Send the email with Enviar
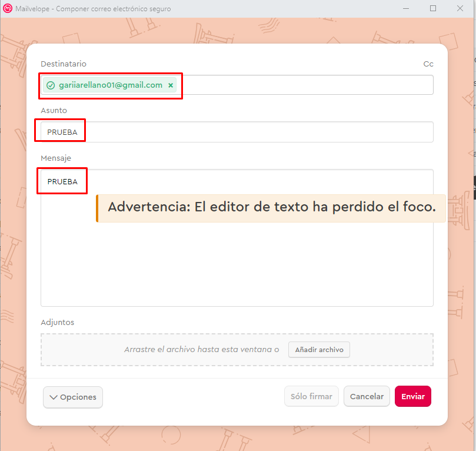476x451 pixels. [x=413, y=396]
